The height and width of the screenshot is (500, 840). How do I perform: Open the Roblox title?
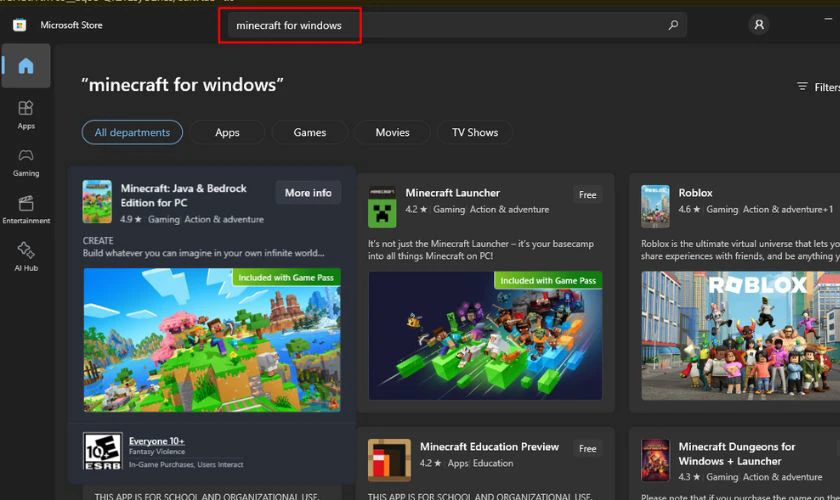(695, 192)
